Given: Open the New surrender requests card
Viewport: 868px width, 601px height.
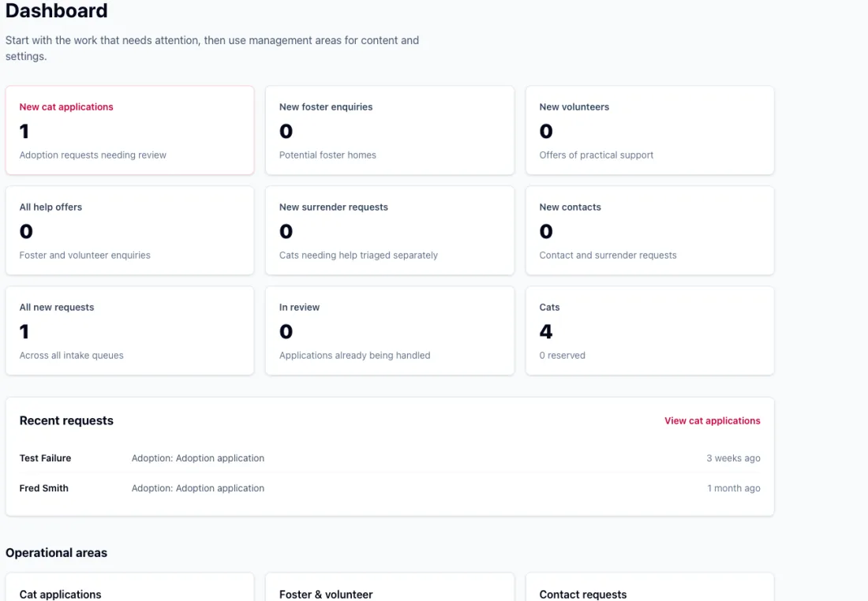Looking at the screenshot, I should point(390,230).
